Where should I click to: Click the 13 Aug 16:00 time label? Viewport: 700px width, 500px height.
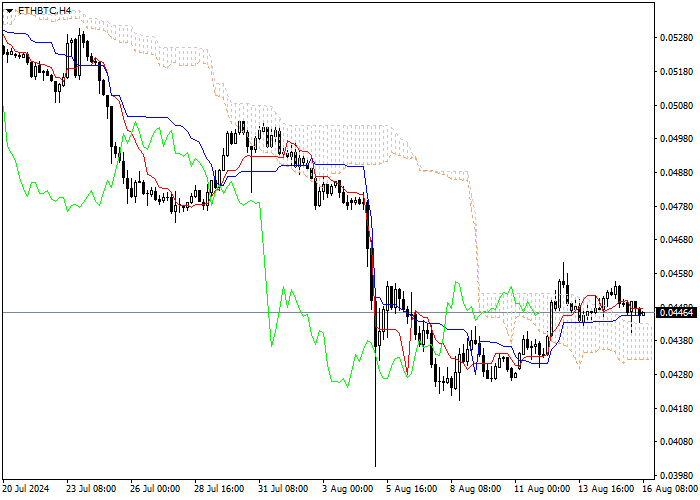coord(606,489)
